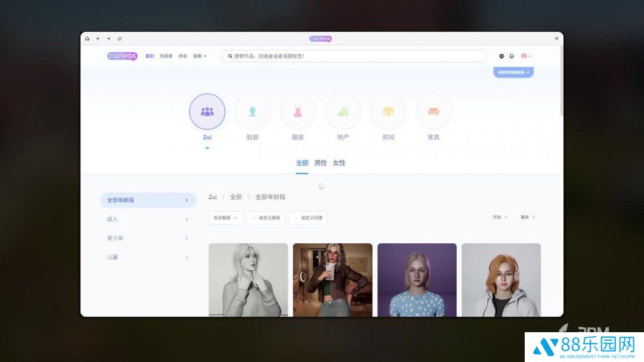Screen dimensions: 644x362
Task: Open notifications bell
Action: [512, 56]
